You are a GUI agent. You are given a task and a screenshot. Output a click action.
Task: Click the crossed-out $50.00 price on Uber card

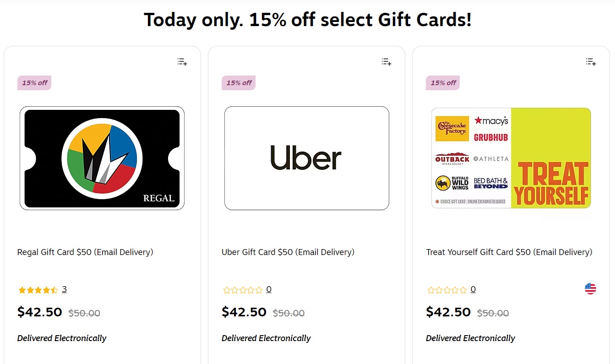[288, 313]
